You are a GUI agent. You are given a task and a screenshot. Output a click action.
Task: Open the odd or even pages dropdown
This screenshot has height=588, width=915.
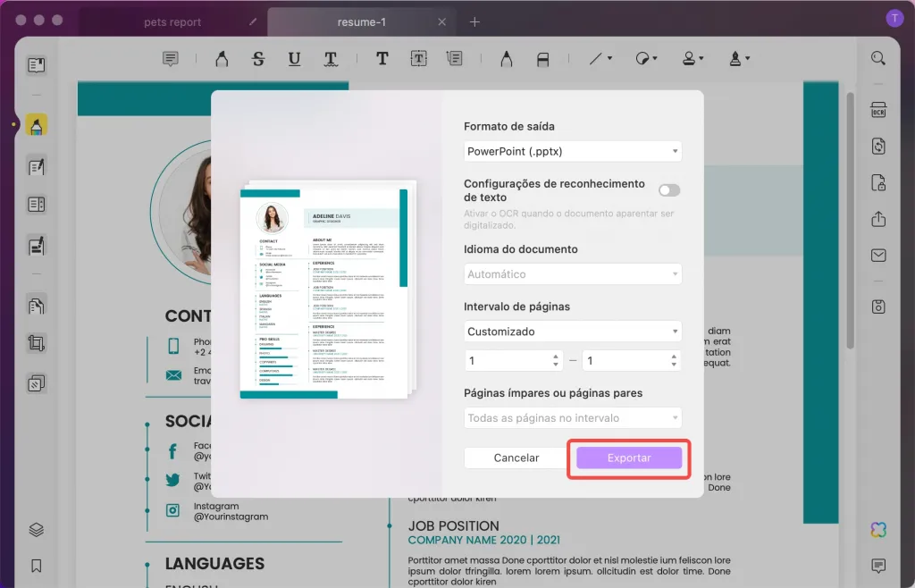pyautogui.click(x=572, y=417)
